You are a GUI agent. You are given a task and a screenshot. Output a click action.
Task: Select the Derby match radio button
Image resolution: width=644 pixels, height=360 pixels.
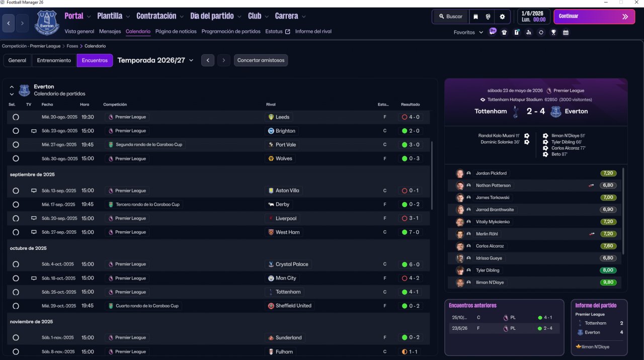click(16, 205)
